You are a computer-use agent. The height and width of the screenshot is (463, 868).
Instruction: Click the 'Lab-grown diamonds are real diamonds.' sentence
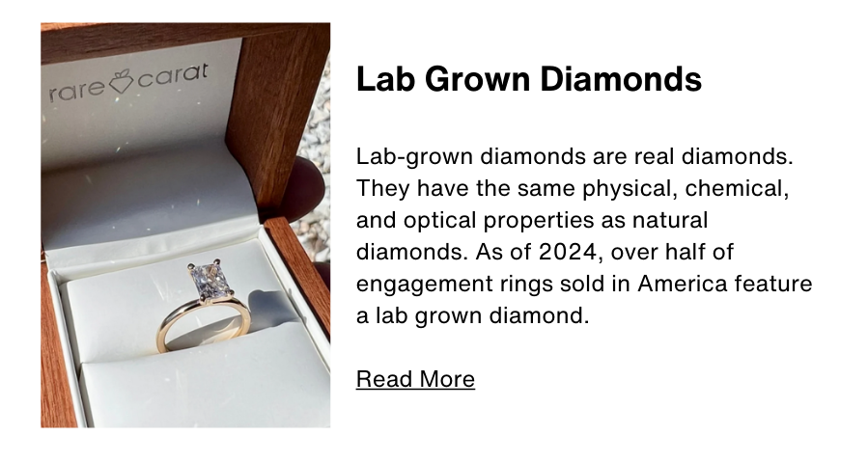[x=574, y=156]
